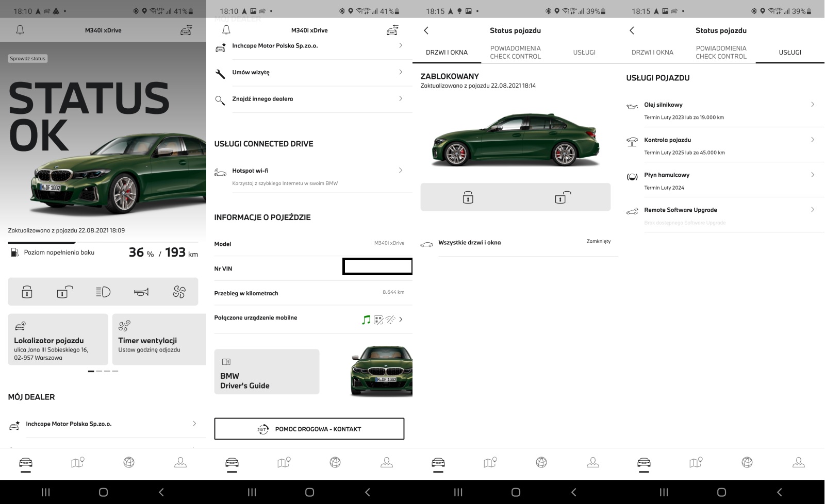Open profile tab on Informacje o pojeździe screen

[387, 462]
